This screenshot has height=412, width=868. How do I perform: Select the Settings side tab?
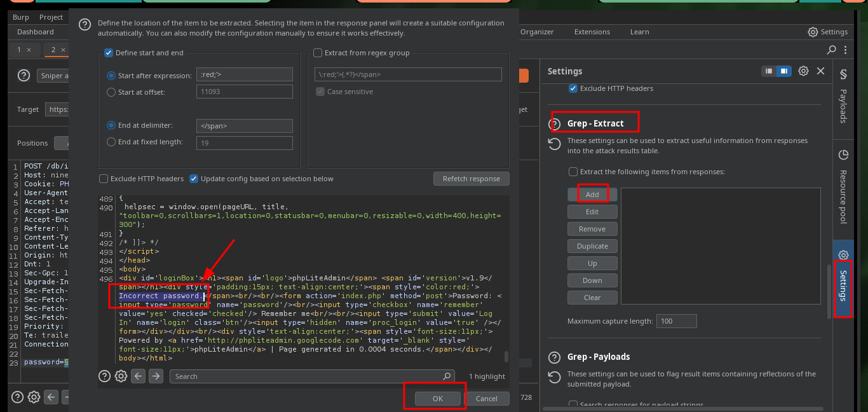[x=843, y=278]
